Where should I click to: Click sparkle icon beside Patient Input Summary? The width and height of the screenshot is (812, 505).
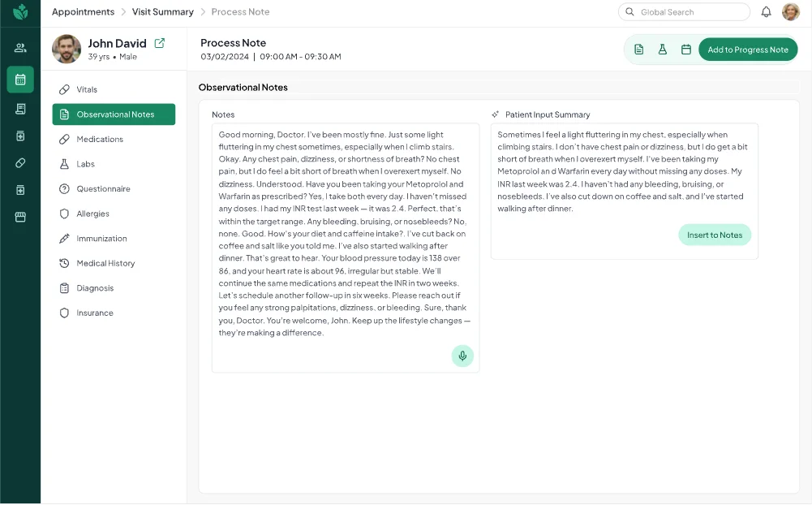point(495,114)
